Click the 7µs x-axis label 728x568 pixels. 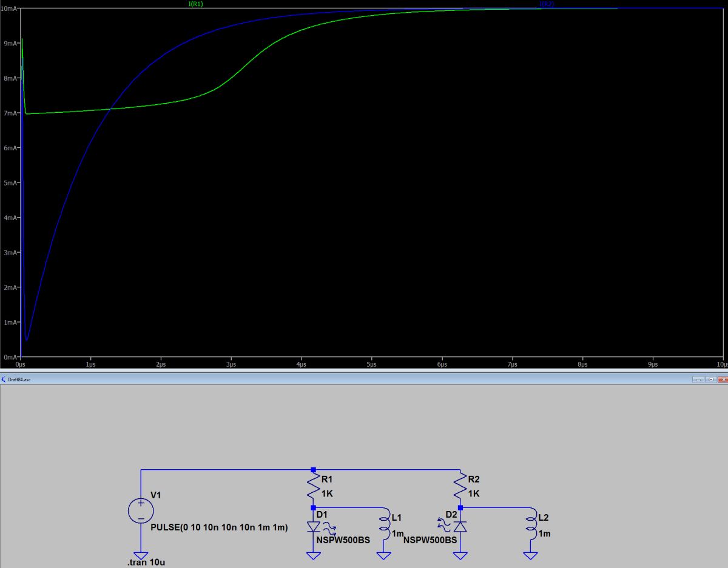[513, 365]
